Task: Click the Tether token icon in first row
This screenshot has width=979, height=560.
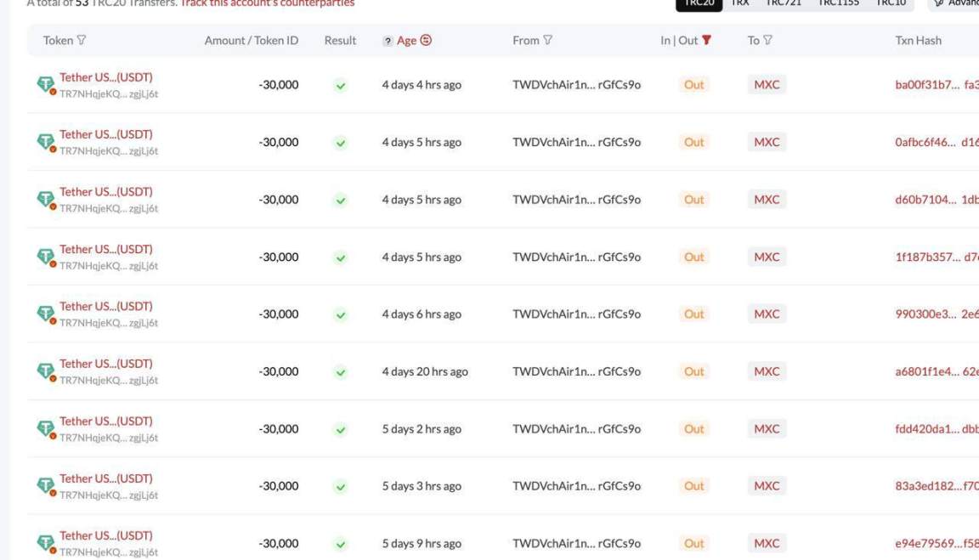Action: pyautogui.click(x=46, y=84)
